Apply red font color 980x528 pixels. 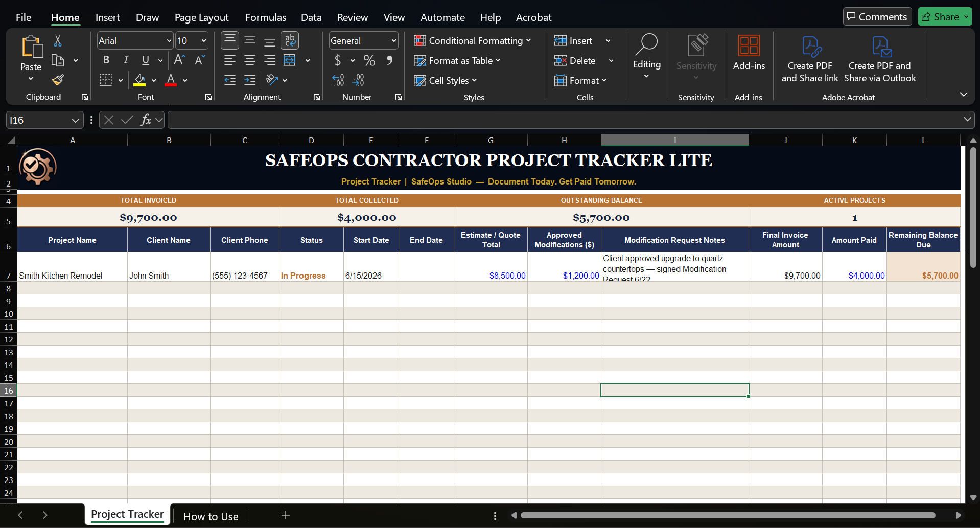pos(171,80)
